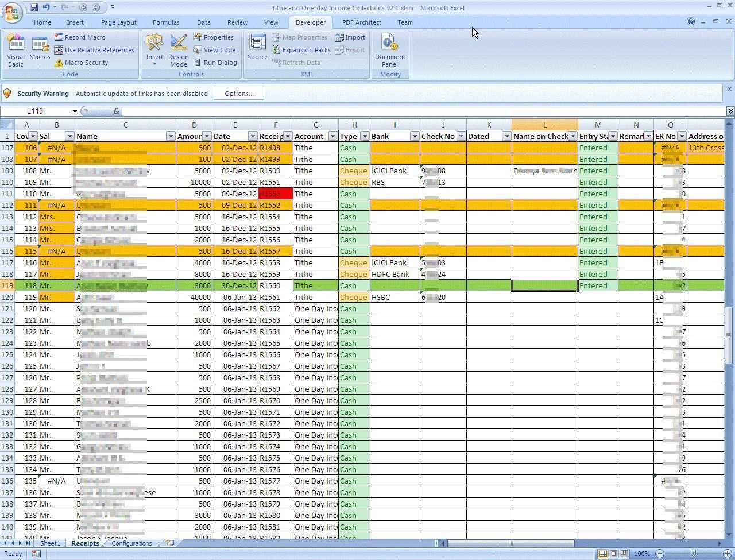Viewport: 735px width, 560px height.
Task: Open the Document Panel
Action: click(x=390, y=50)
